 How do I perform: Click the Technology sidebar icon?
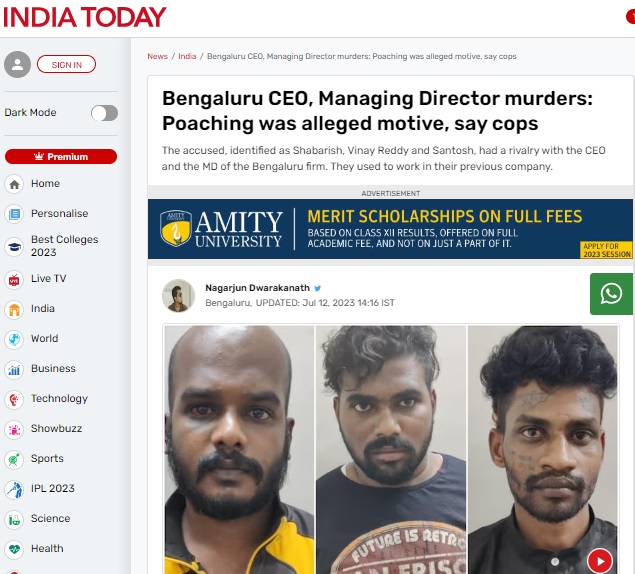14,399
